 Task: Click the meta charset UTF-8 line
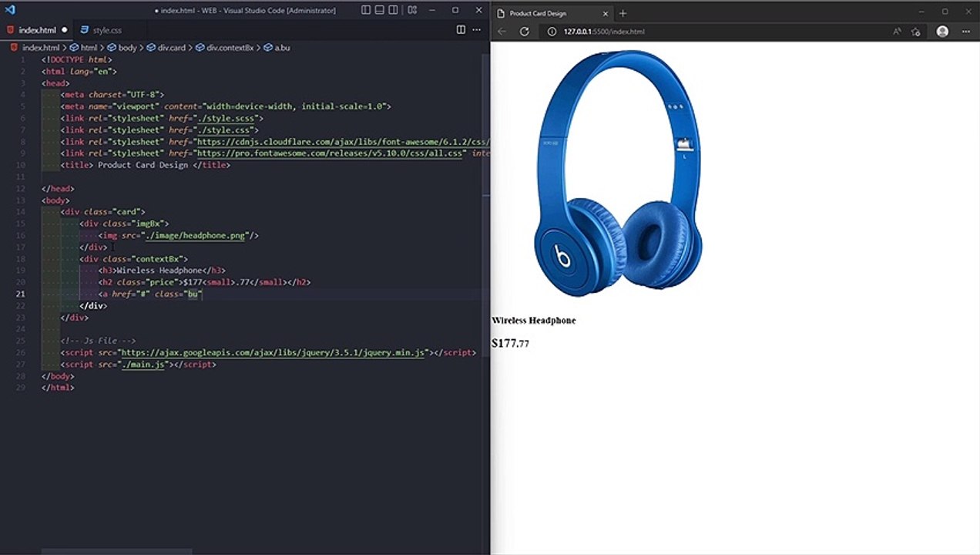112,95
